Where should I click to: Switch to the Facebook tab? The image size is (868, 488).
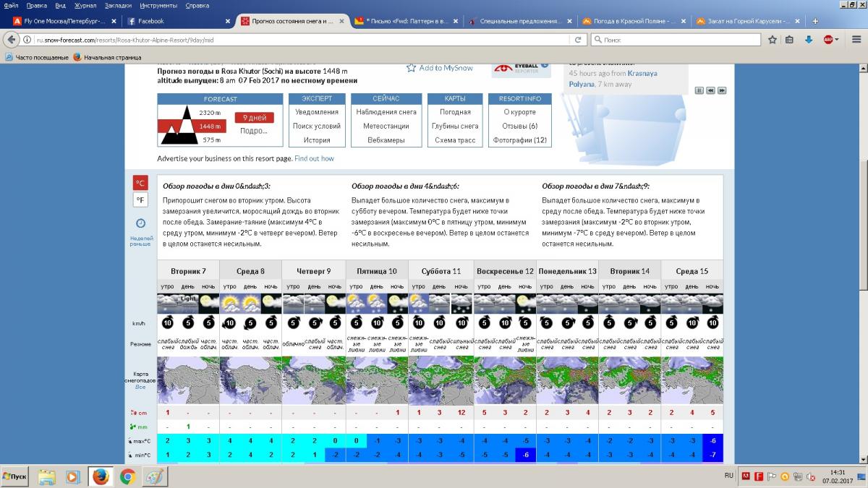[177, 21]
